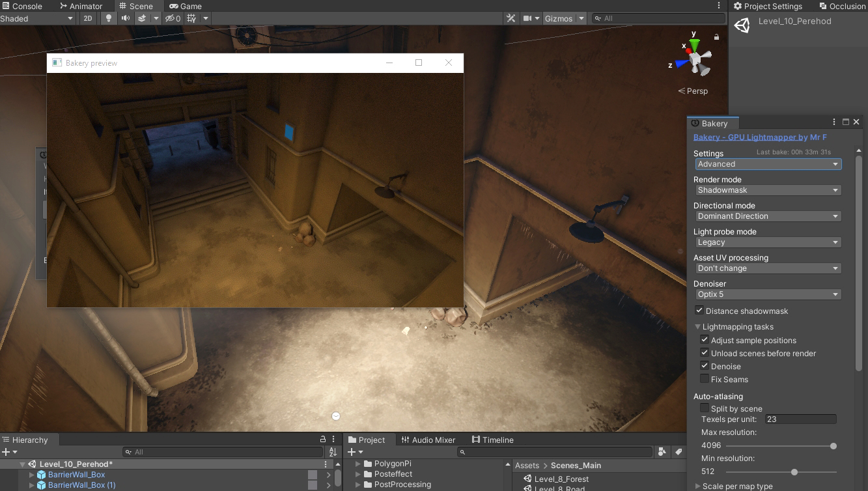
Task: Toggle the scene view orientation lock icon
Action: [x=716, y=37]
